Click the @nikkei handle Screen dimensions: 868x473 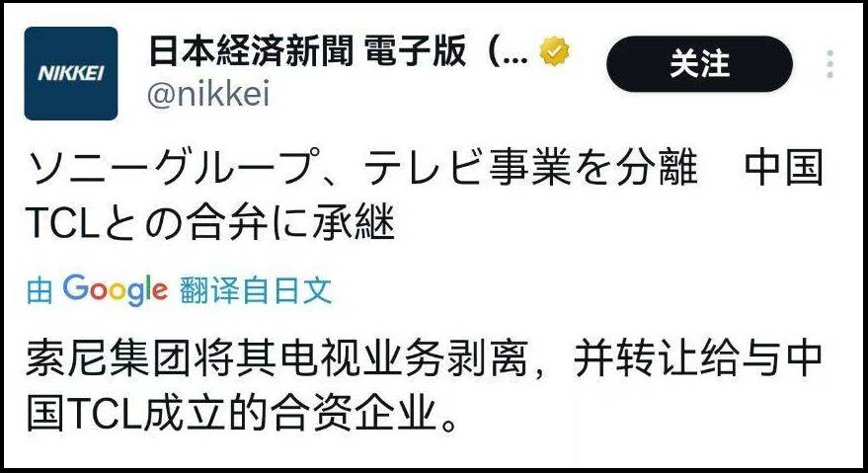207,95
